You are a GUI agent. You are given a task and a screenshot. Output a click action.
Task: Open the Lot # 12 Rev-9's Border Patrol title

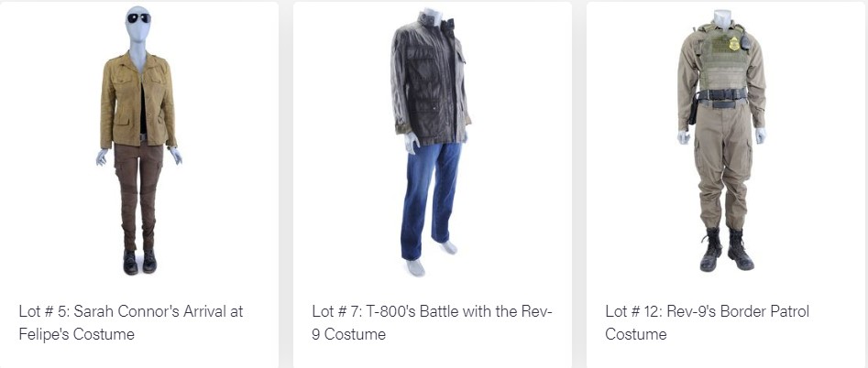tap(707, 323)
